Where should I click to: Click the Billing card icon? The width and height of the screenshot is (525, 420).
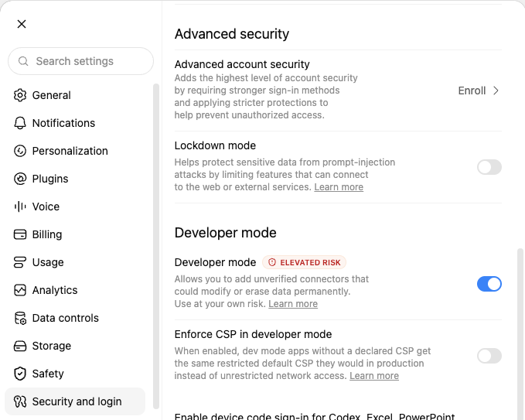coord(20,234)
